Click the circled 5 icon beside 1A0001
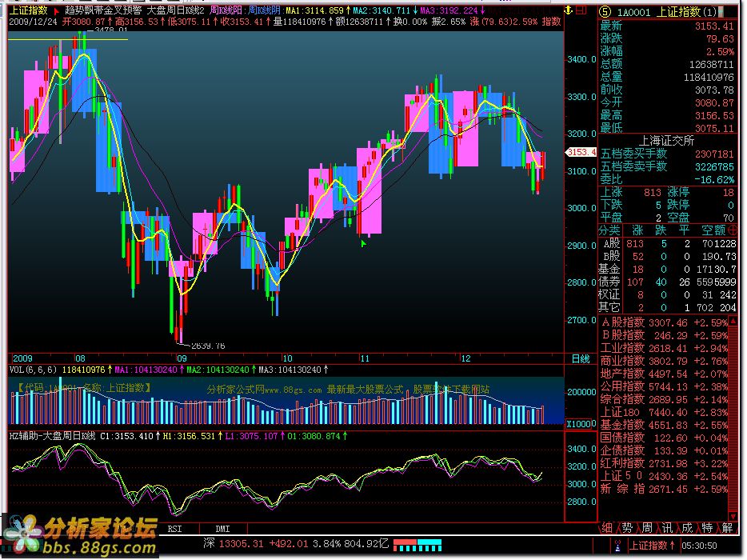Viewport: 747px width, 560px height. tap(605, 10)
